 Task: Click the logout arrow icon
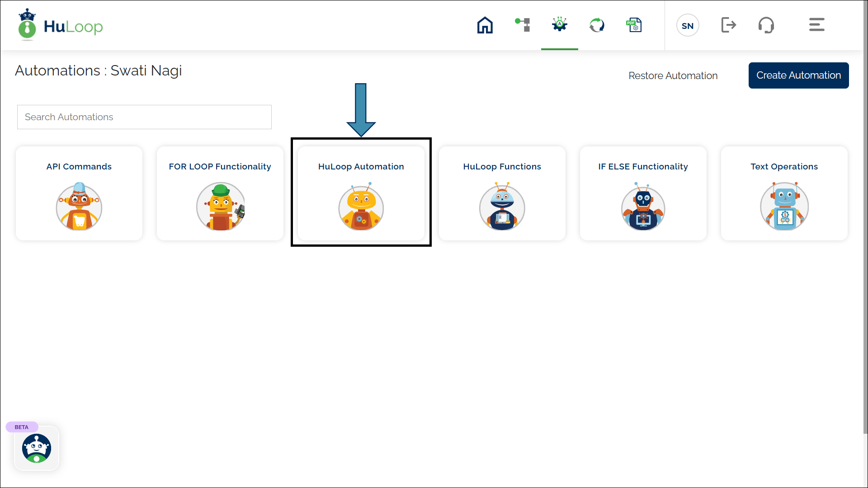(728, 25)
